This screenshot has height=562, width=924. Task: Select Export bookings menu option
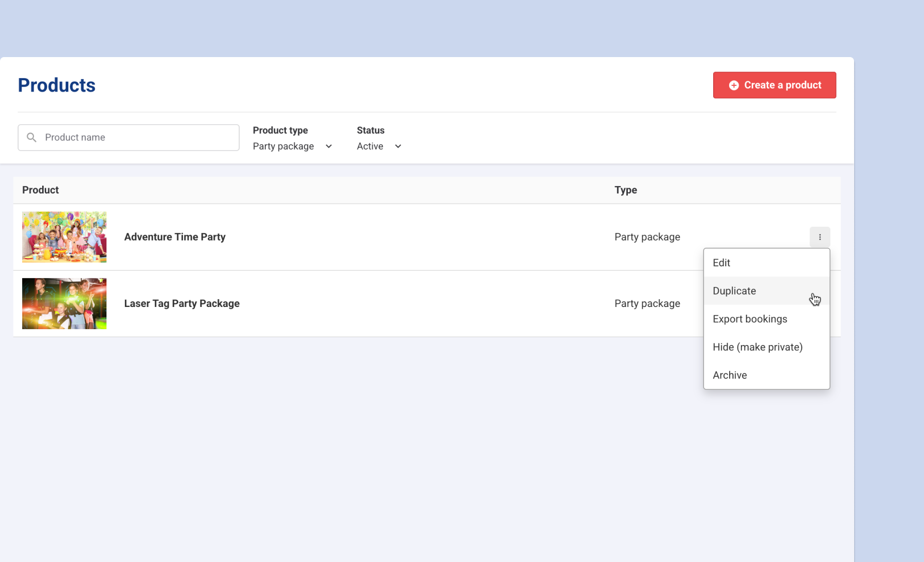point(749,319)
